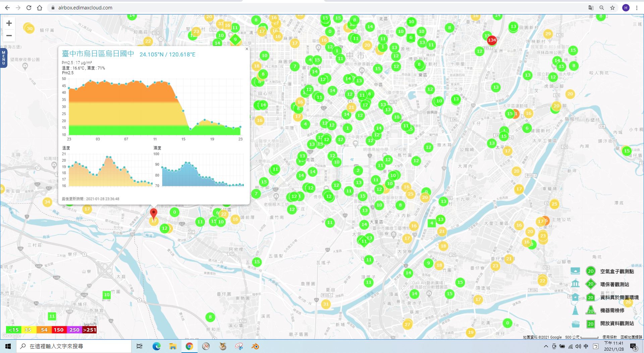This screenshot has height=353, width=644.
Task: Select the green circle 2 sensor marker
Action: [358, 170]
